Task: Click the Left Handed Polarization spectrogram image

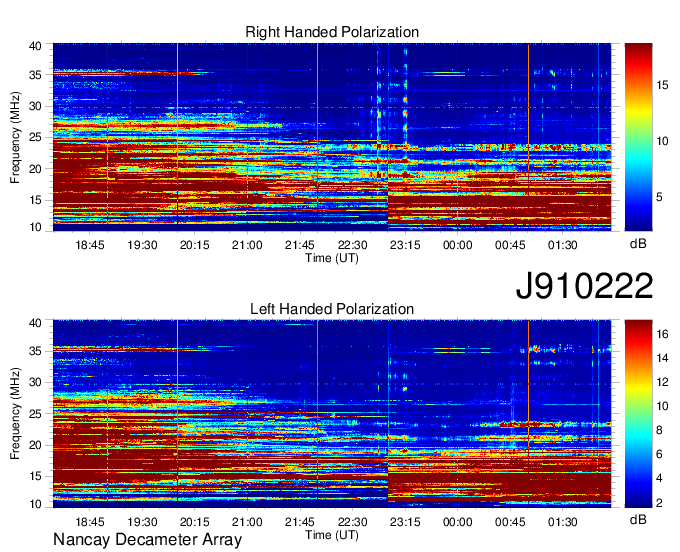Action: 332,414
